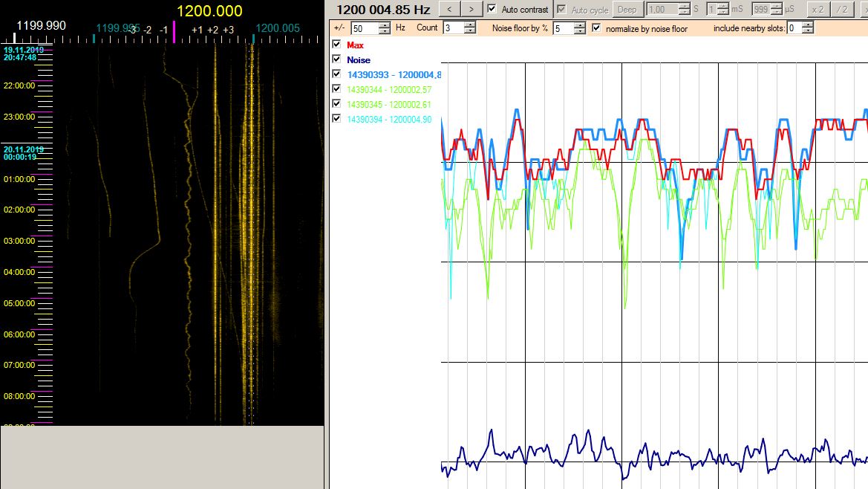
Task: Click the Deep button
Action: point(627,10)
